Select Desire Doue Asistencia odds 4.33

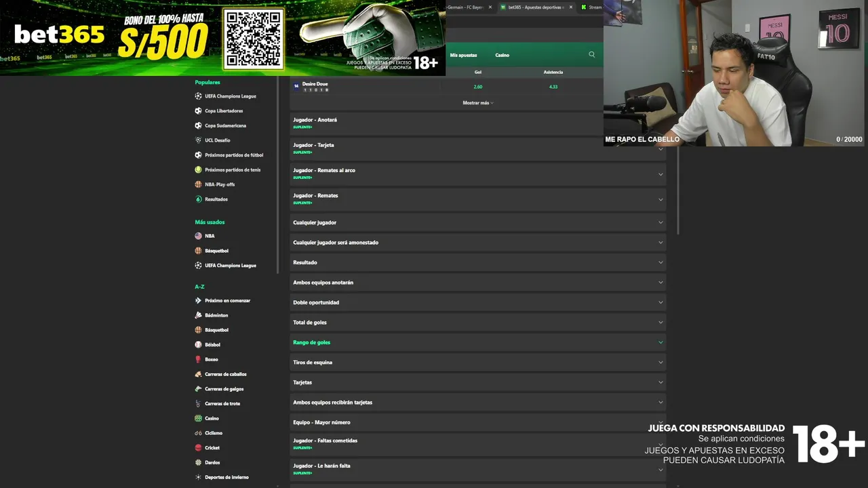(553, 87)
